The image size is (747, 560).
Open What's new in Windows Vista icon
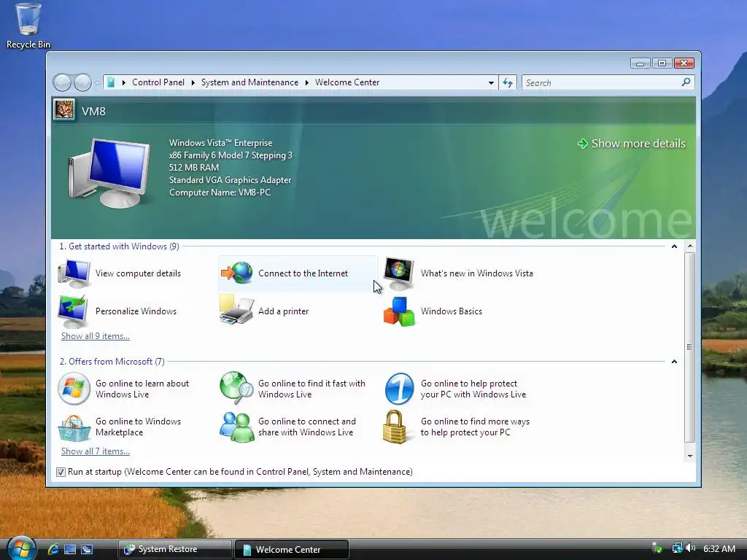tap(399, 273)
